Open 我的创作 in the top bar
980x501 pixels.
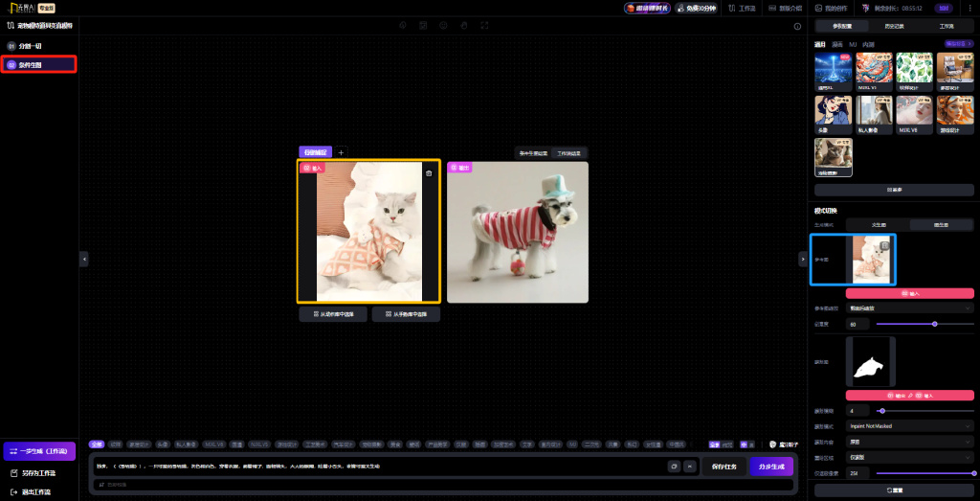pyautogui.click(x=831, y=8)
